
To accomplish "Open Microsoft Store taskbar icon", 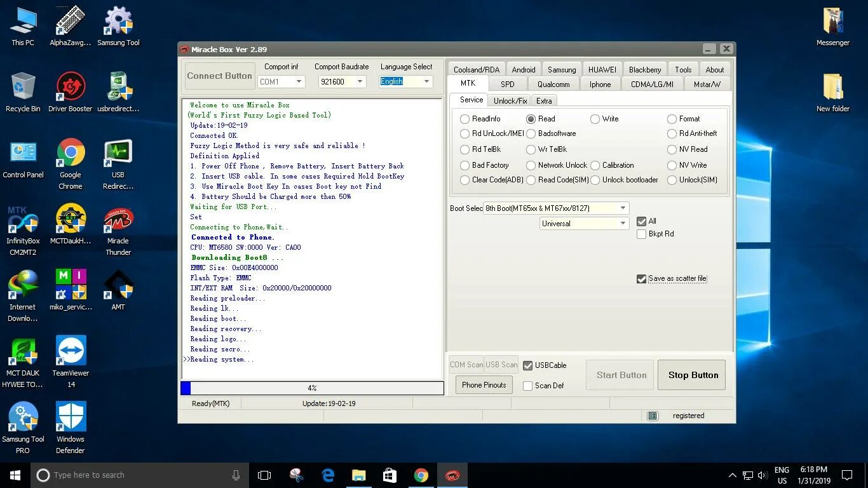I will (x=390, y=475).
